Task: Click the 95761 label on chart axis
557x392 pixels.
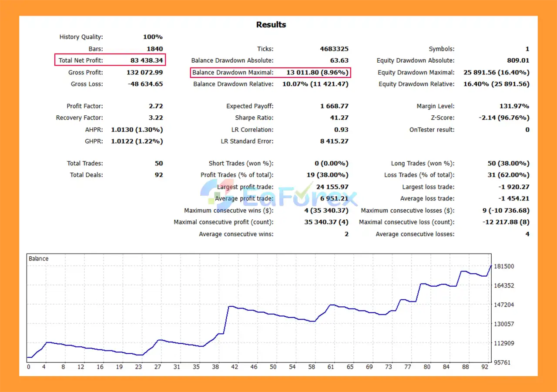Action: click(503, 362)
